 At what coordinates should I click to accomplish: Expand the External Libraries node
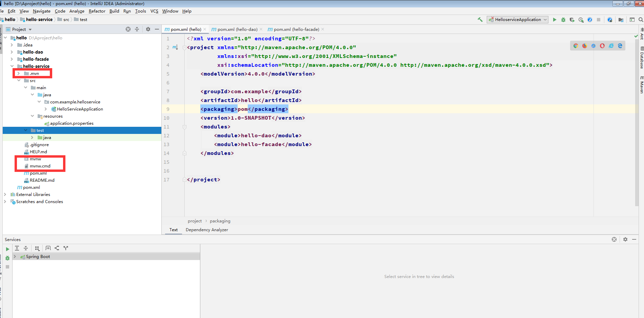tap(5, 194)
